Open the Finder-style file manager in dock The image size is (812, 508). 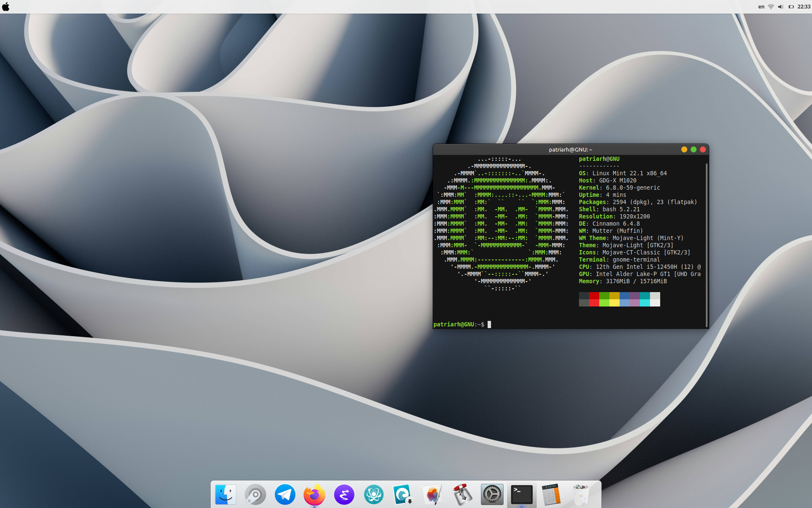coord(225,494)
